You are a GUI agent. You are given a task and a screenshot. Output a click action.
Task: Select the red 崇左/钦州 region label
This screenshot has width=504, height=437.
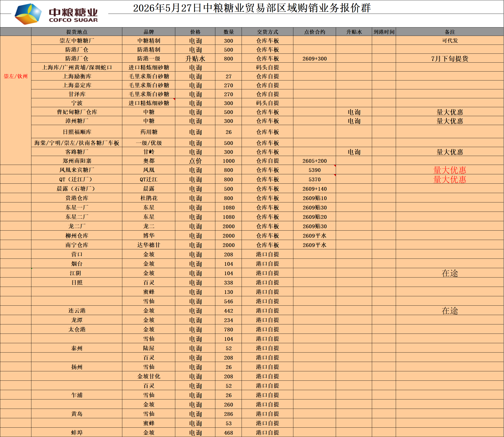pos(16,76)
